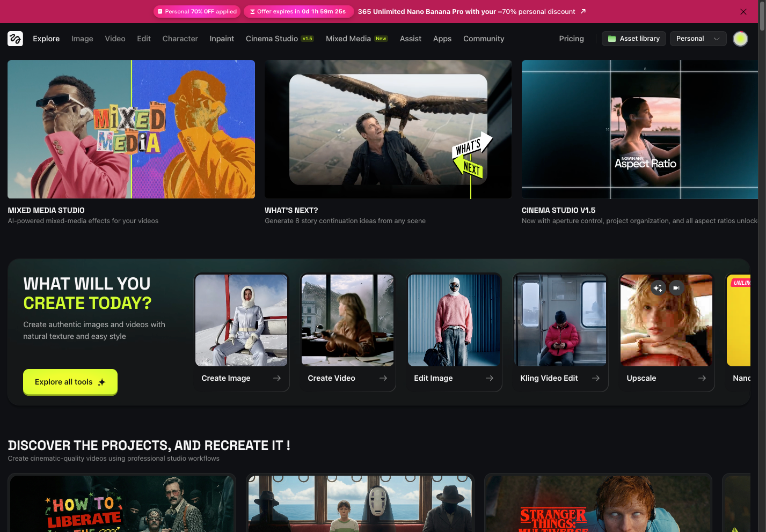Dismiss the promo banner with X
Viewport: 766px width, 532px height.
(743, 12)
